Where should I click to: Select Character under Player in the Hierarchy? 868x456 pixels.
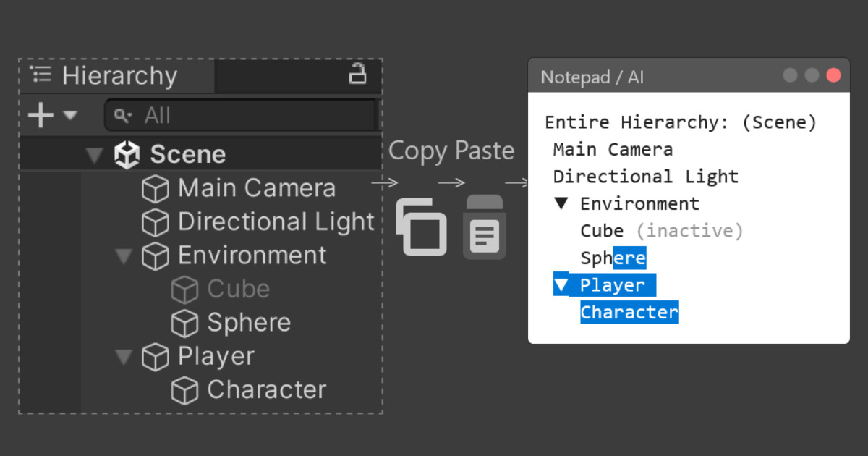[266, 389]
